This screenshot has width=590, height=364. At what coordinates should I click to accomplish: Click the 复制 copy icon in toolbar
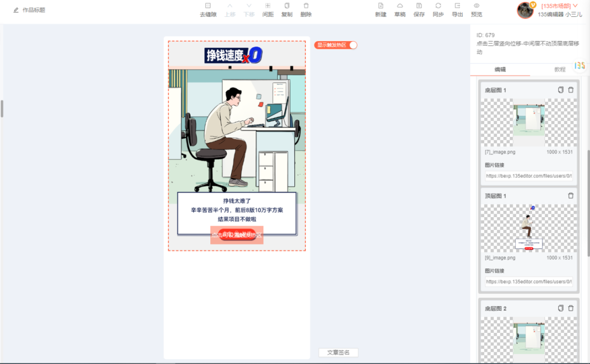287,6
